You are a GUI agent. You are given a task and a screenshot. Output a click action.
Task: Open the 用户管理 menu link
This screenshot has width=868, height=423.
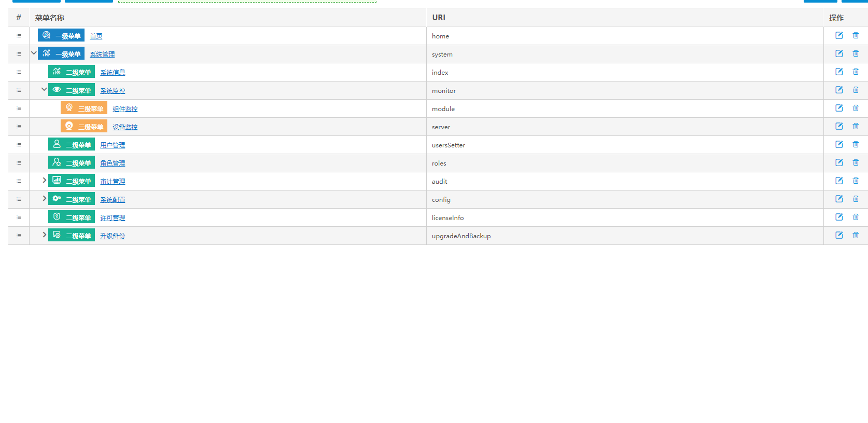tap(113, 145)
